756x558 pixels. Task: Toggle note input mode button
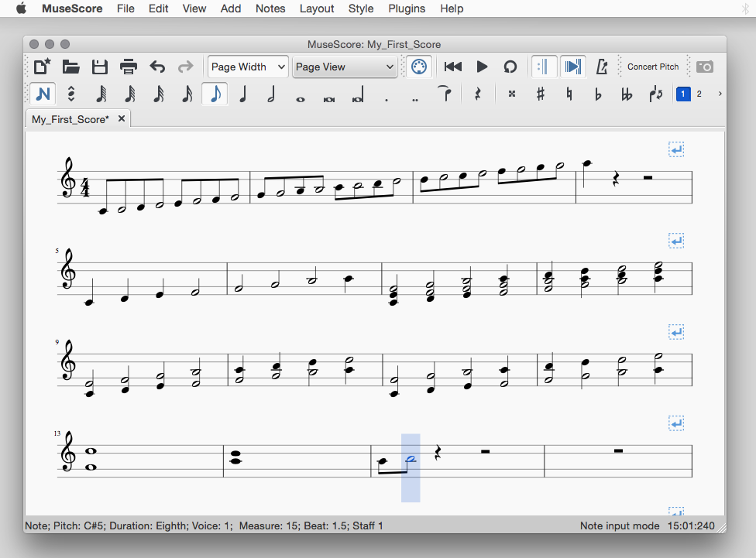coord(43,94)
